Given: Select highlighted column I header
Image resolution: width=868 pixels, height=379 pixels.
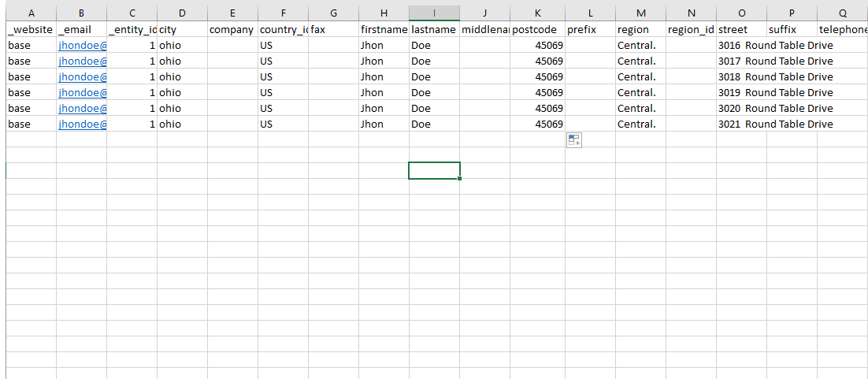Looking at the screenshot, I should click(434, 13).
